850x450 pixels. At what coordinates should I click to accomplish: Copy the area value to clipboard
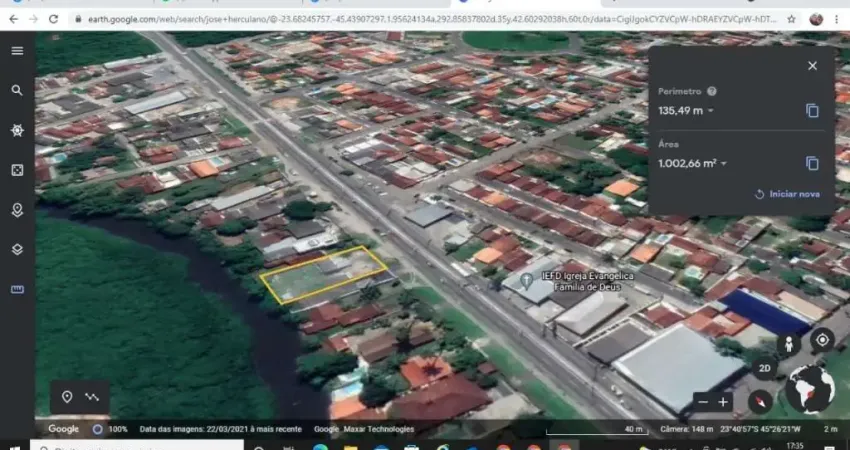tap(812, 163)
